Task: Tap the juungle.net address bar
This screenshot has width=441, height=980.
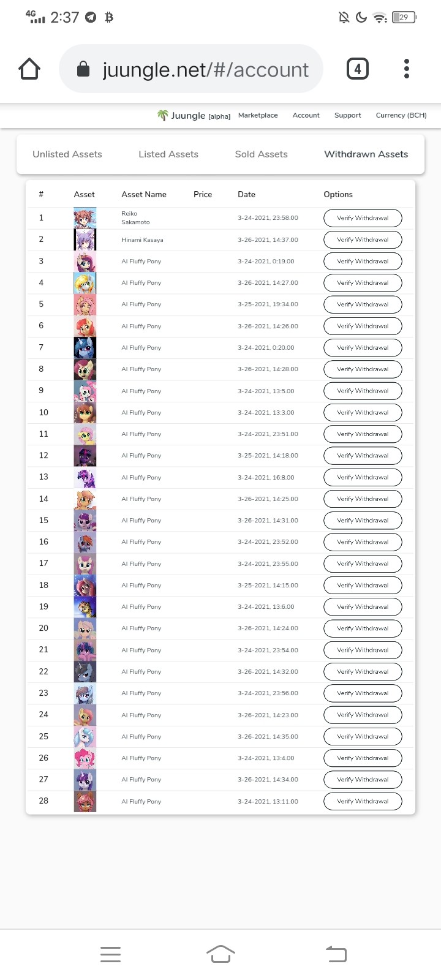Action: (191, 69)
